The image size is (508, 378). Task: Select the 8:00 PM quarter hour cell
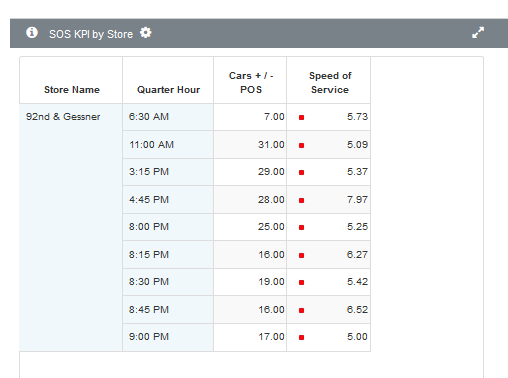click(x=168, y=227)
